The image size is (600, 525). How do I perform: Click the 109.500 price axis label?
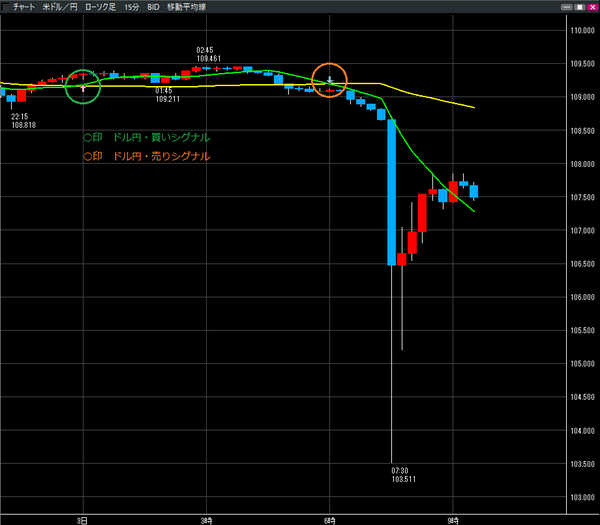coord(582,64)
